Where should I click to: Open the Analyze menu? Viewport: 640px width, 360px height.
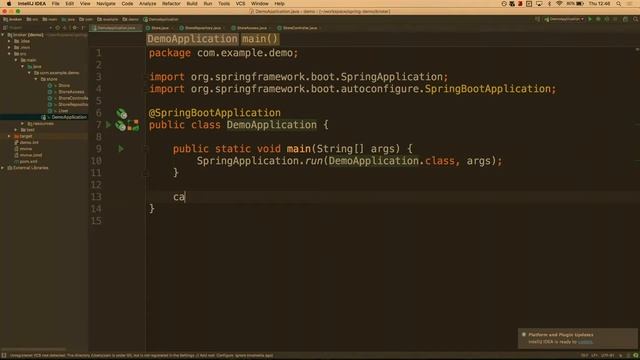(147, 4)
